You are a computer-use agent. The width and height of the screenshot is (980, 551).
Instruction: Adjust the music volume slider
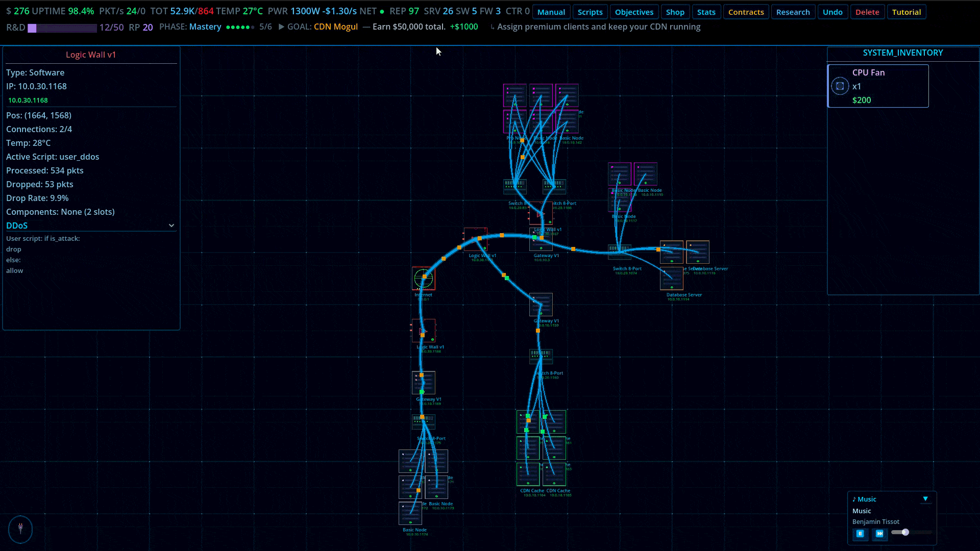click(905, 532)
